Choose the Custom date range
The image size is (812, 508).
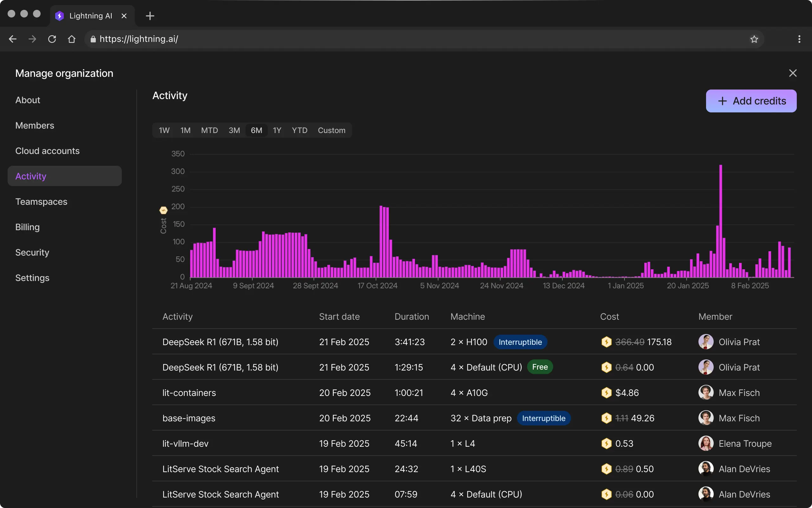331,130
